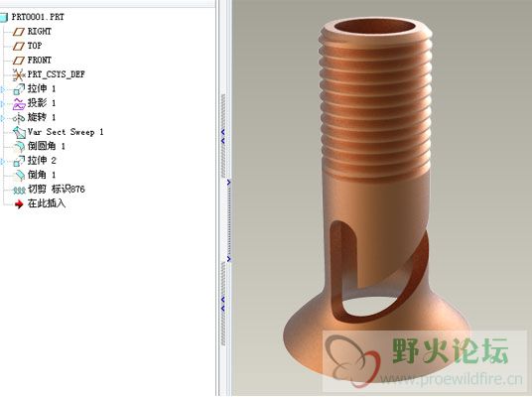532x397 pixels.
Task: Select the TOP datum plane icon
Action: [x=19, y=46]
